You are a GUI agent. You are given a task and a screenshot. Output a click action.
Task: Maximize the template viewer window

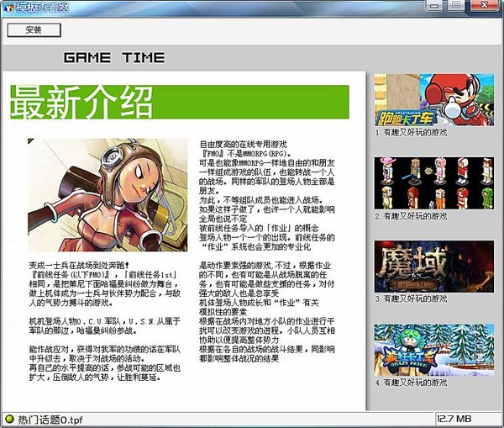tap(456, 5)
